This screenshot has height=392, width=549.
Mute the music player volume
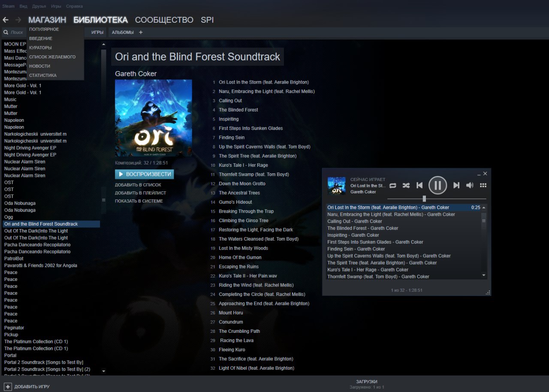tap(470, 185)
